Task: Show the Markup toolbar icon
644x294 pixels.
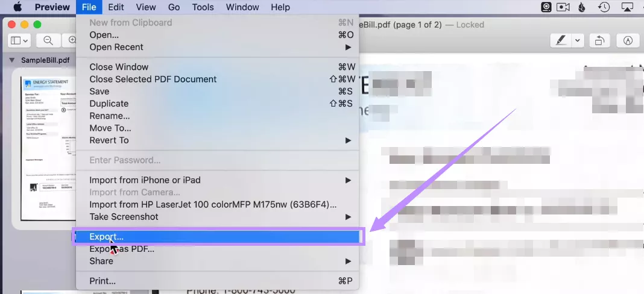Action: (628, 40)
